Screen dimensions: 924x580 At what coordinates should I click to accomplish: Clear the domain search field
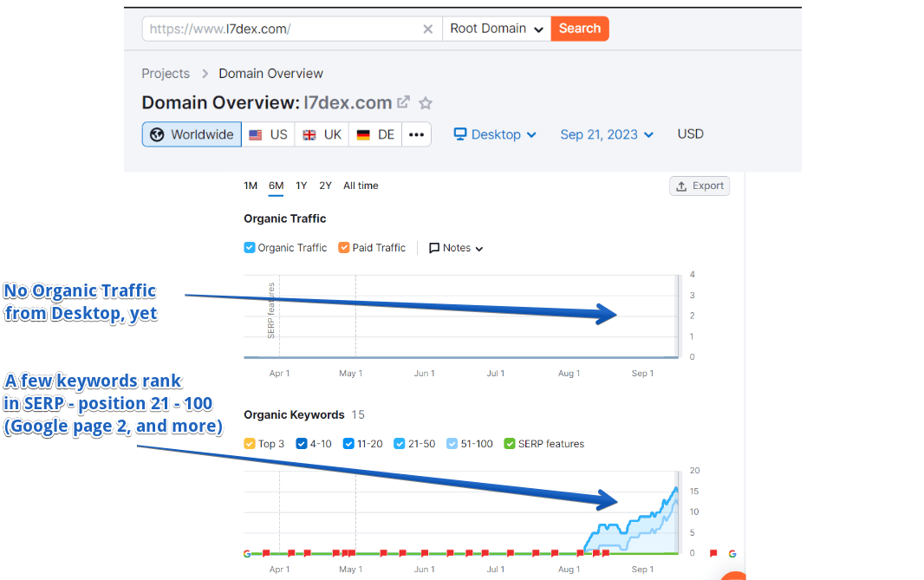(x=428, y=29)
